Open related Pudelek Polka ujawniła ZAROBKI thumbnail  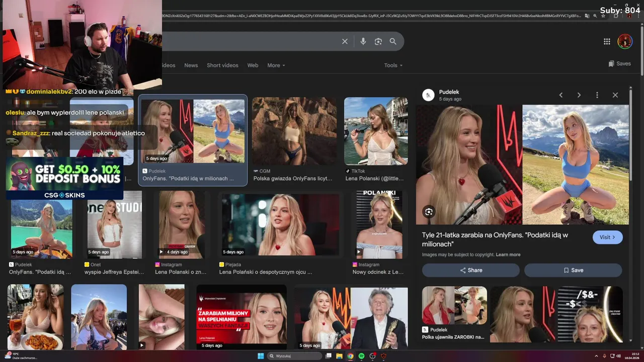tap(454, 305)
